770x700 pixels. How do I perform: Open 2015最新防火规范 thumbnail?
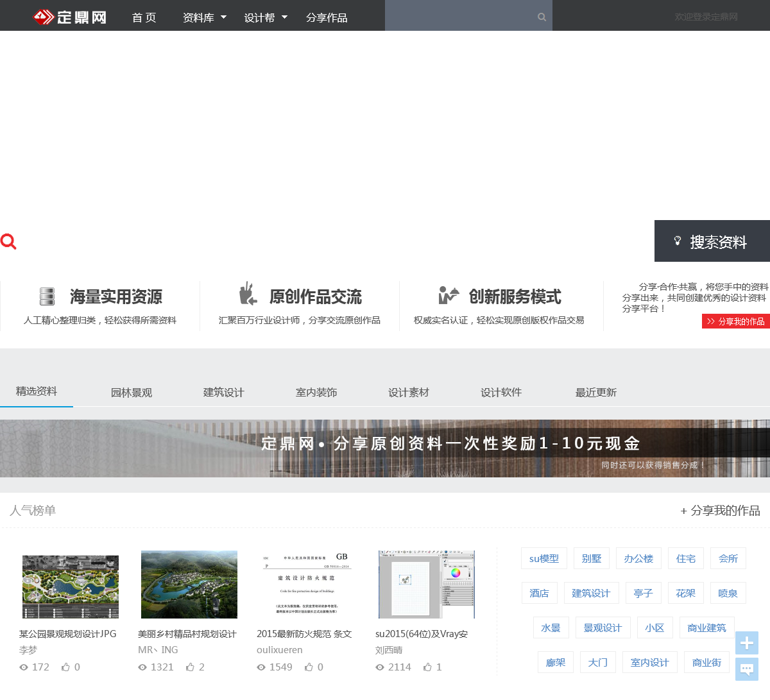(308, 585)
